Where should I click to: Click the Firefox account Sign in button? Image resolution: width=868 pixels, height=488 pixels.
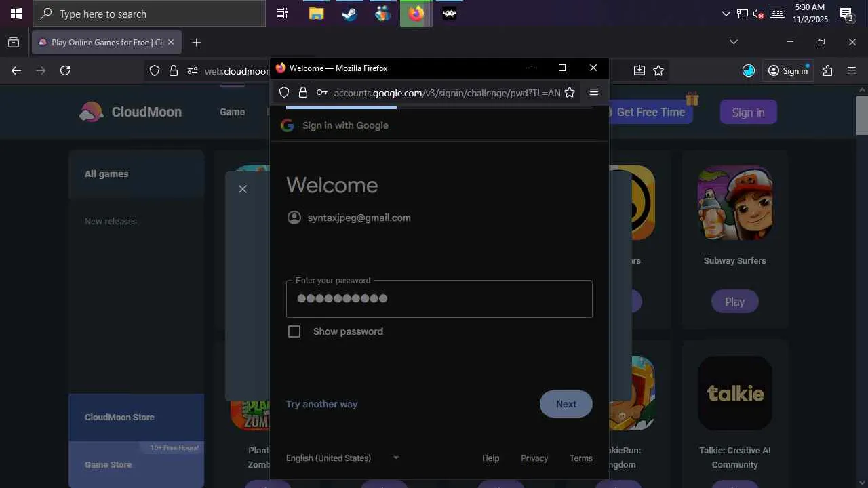coord(788,70)
